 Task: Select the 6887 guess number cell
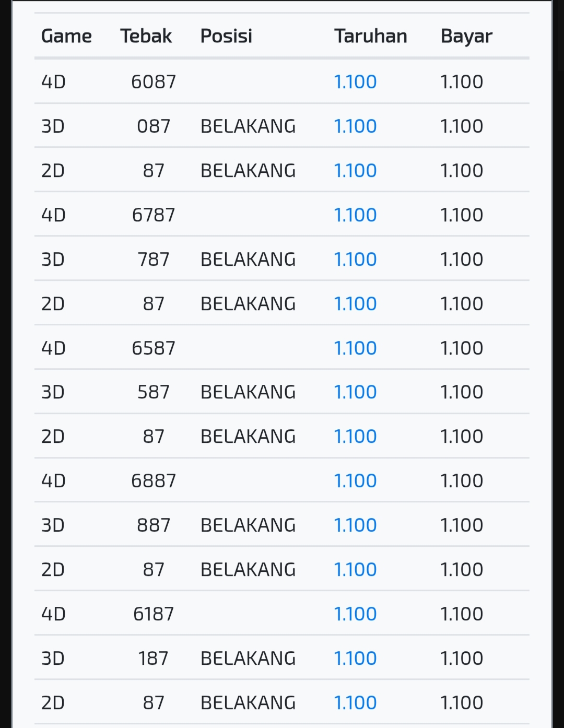pos(154,481)
